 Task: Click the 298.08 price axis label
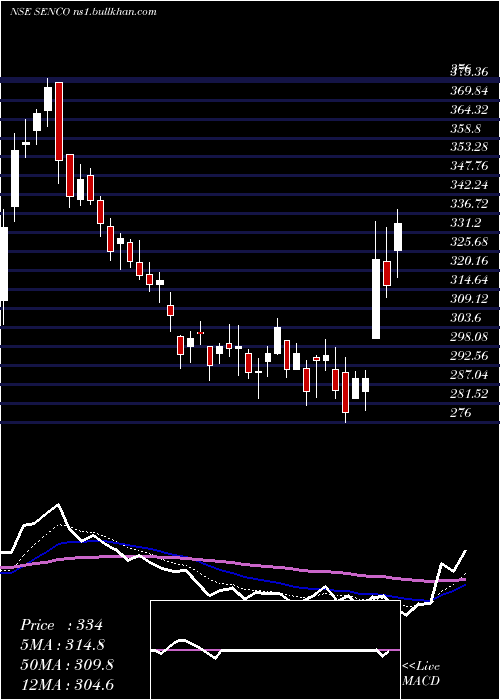pyautogui.click(x=470, y=337)
